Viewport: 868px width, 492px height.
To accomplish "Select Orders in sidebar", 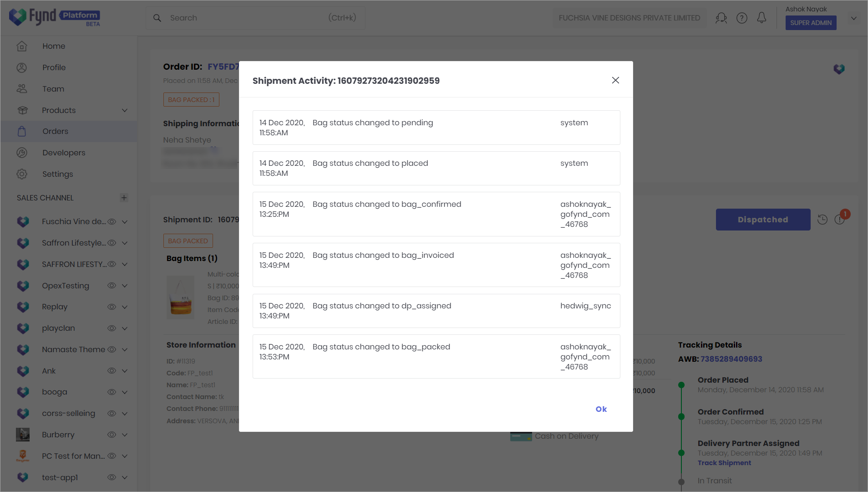I will (55, 131).
